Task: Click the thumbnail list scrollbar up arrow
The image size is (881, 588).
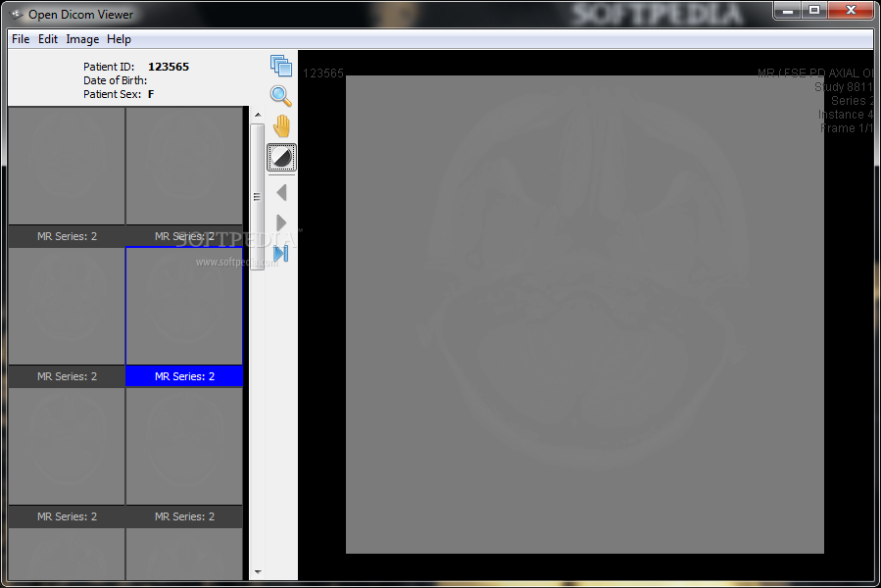Action: coord(258,115)
